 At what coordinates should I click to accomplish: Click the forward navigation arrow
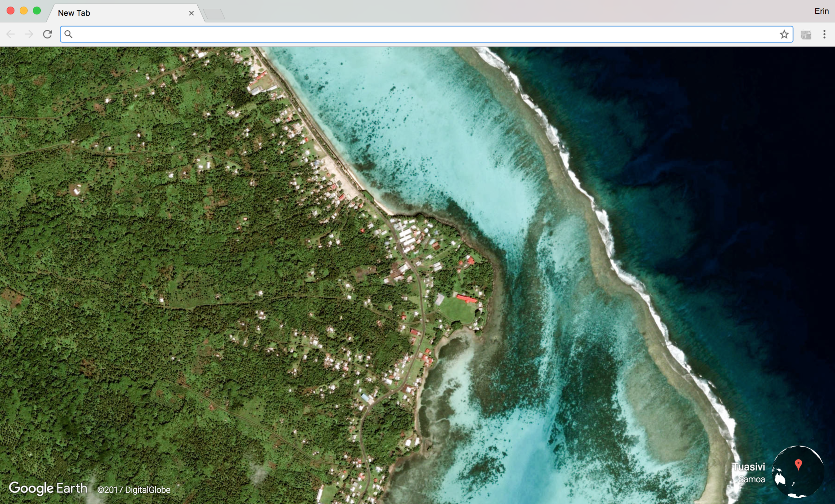coord(29,34)
